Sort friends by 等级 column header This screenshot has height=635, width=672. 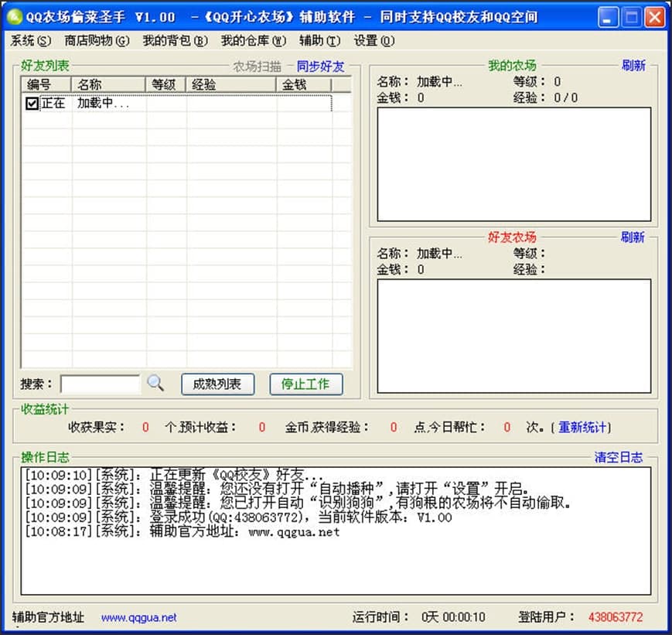tap(165, 84)
